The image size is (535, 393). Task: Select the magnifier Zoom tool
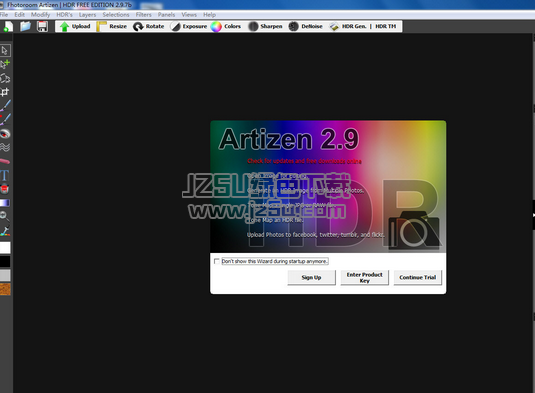pyautogui.click(x=4, y=217)
